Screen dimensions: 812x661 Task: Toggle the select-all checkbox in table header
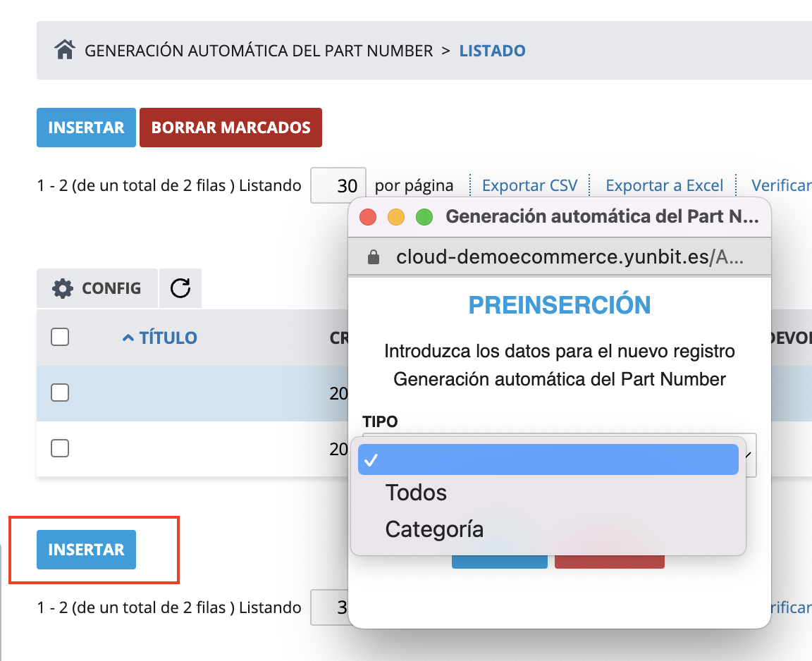(x=60, y=338)
